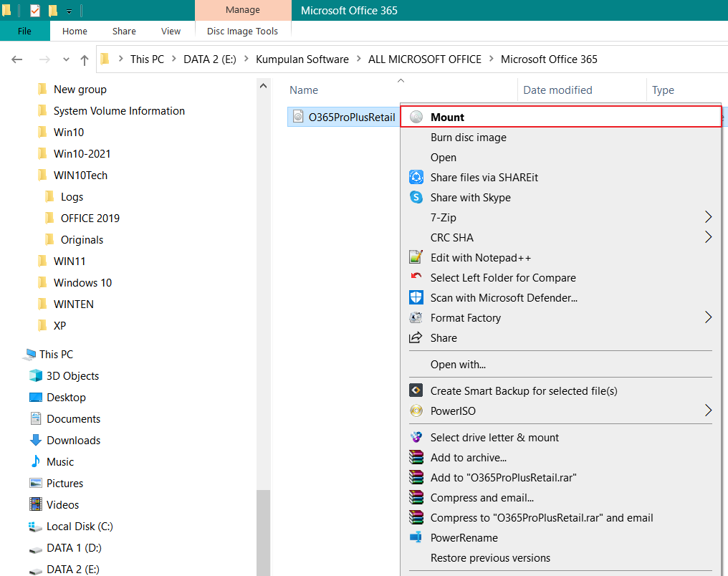Click the Forward navigation arrow
This screenshot has height=576, width=728.
pyautogui.click(x=44, y=59)
